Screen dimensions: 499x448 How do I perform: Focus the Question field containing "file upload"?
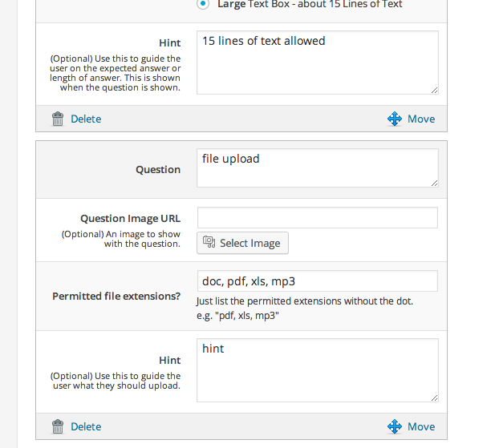tap(317, 167)
